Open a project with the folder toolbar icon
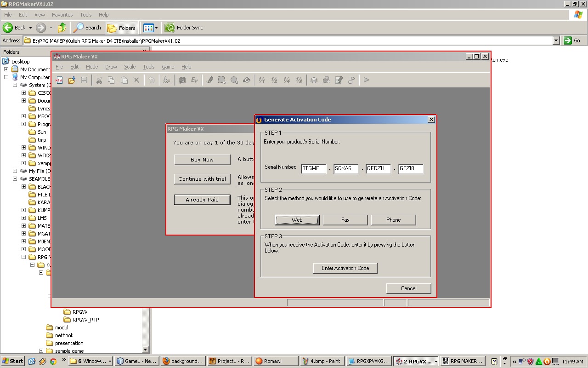The image size is (588, 368). point(72,80)
